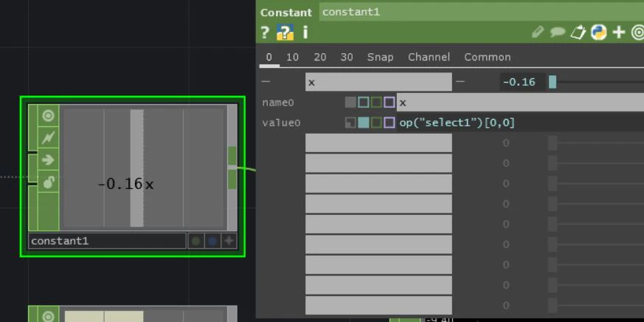Toggle the lightning bolt flag on constant1 node
The image size is (644, 322).
[x=49, y=138]
